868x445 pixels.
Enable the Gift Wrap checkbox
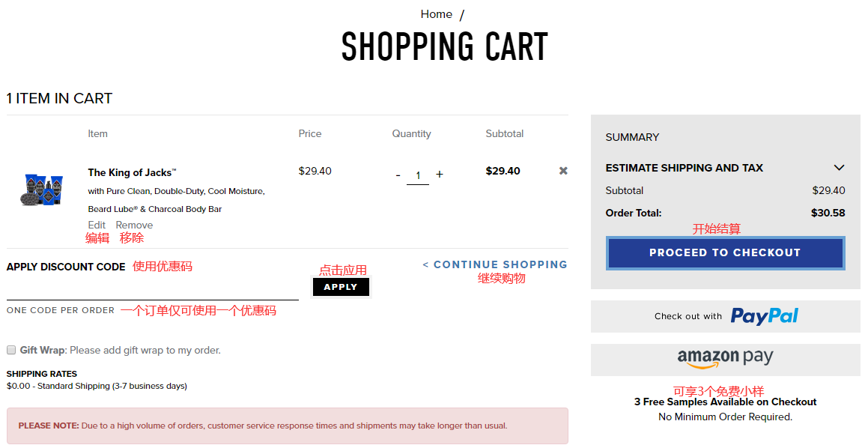pos(11,350)
